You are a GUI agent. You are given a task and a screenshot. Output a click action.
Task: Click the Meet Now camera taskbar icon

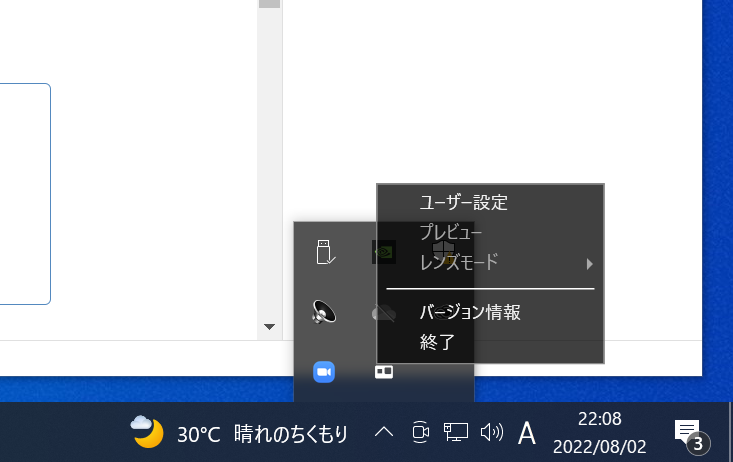[x=420, y=432]
